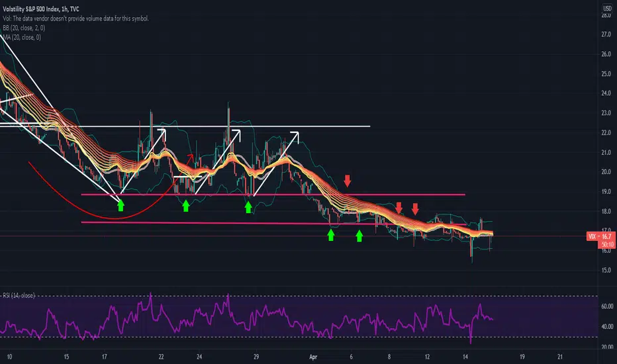Click the RSI (14, close) indicator label
This screenshot has width=617, height=364.
pyautogui.click(x=19, y=296)
